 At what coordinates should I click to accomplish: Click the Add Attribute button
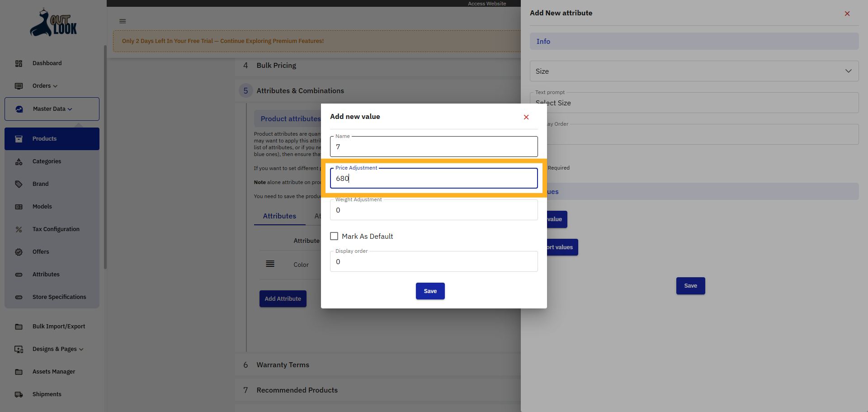tap(283, 298)
